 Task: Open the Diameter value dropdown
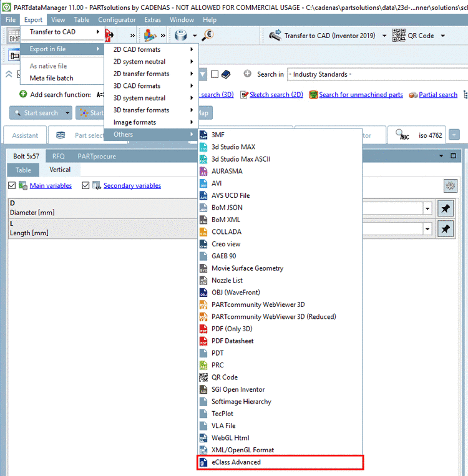(x=427, y=208)
